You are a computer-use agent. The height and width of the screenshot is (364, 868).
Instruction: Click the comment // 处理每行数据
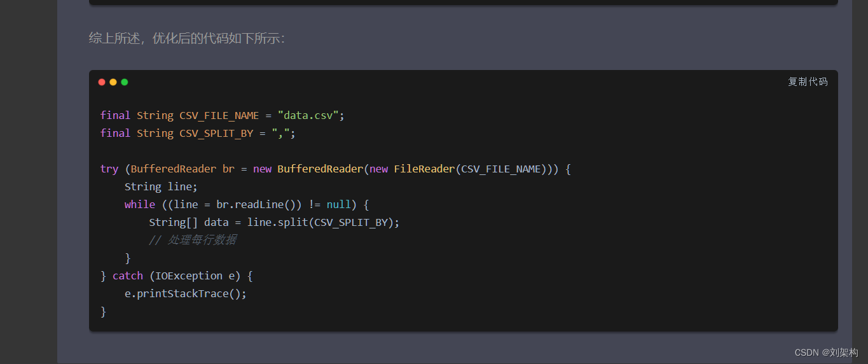pos(193,240)
